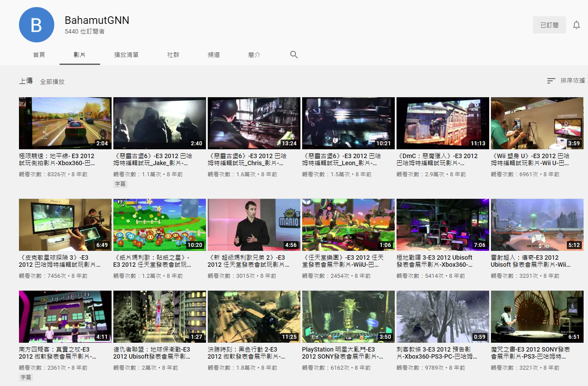
Task: Click the title 《DmC：惡魔獵人》-E3 2012
Action: (x=437, y=159)
